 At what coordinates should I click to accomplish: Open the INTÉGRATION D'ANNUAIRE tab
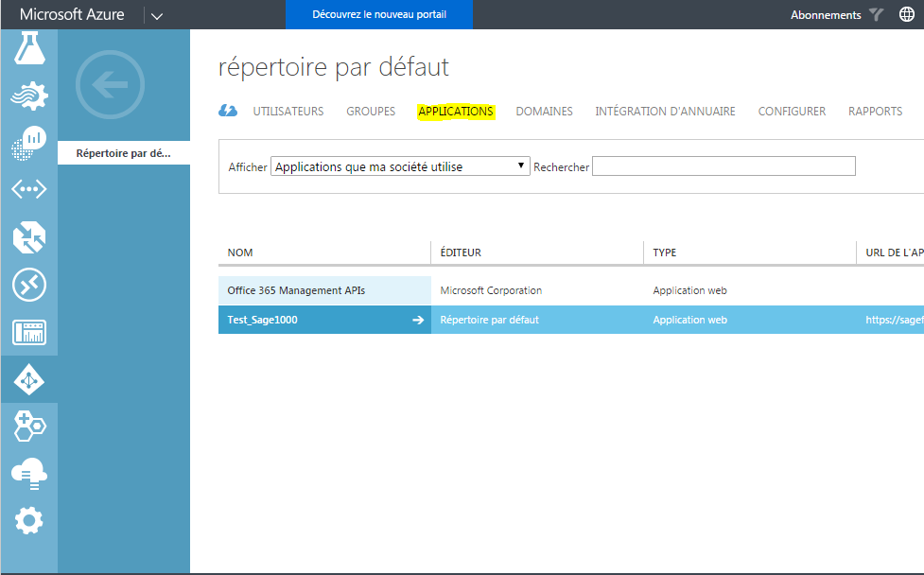(665, 112)
